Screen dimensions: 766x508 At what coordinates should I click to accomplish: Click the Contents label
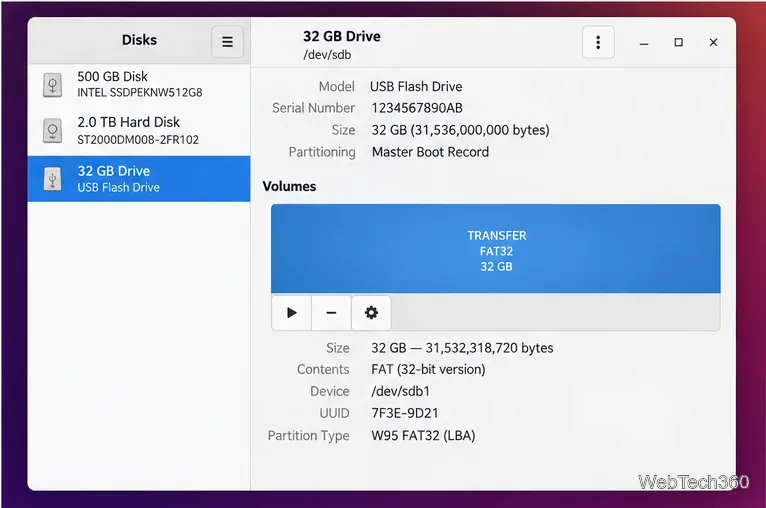(323, 369)
